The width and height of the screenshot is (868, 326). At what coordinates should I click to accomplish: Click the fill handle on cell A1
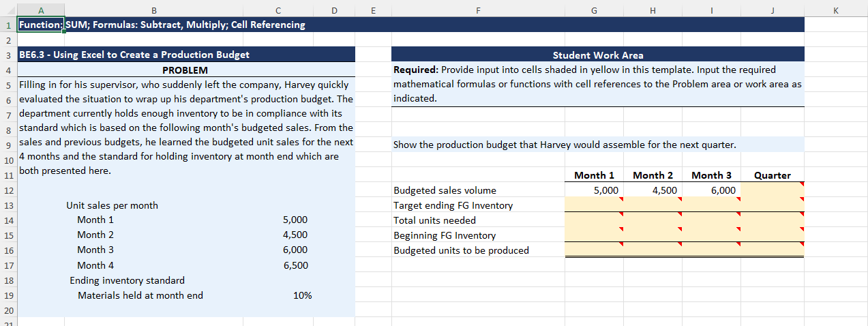(64, 32)
